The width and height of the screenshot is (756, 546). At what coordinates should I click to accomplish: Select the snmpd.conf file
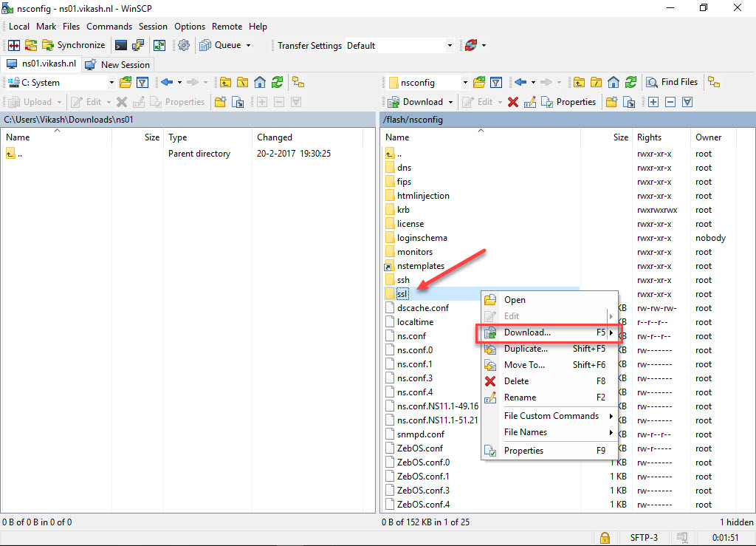[x=420, y=434]
